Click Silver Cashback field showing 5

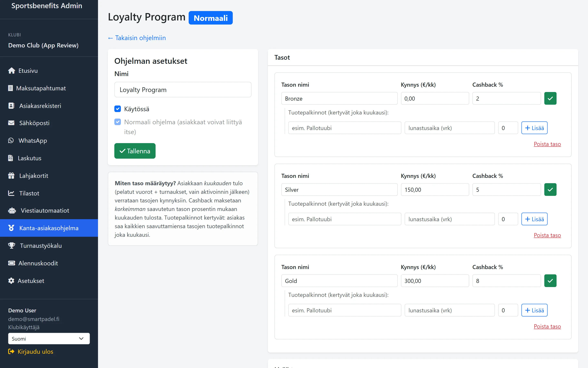[506, 190]
